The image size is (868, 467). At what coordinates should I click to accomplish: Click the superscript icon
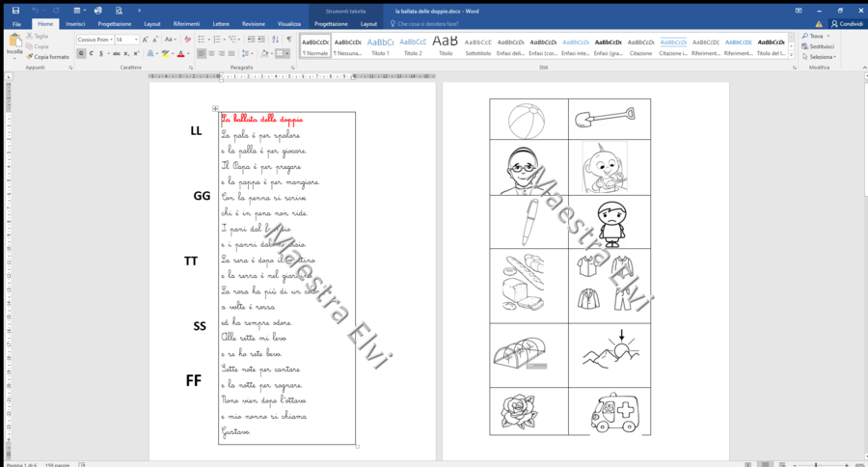point(136,54)
